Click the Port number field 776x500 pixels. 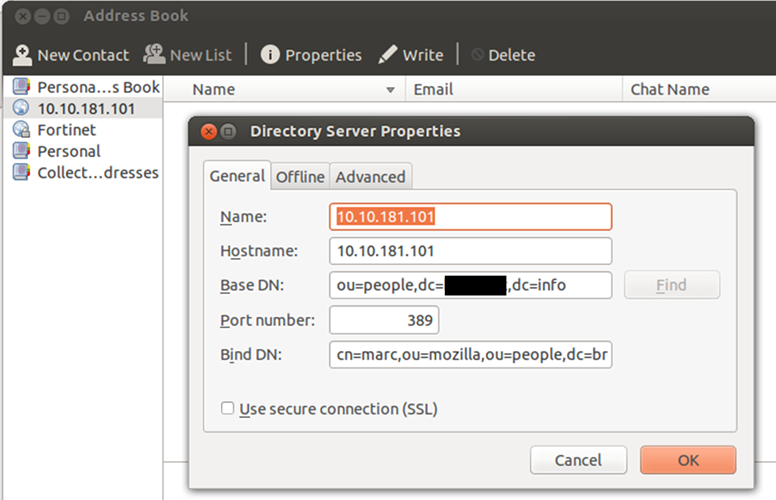coord(384,320)
